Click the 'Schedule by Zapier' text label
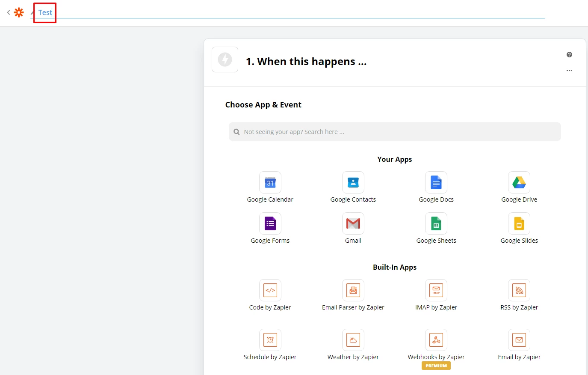 (270, 357)
